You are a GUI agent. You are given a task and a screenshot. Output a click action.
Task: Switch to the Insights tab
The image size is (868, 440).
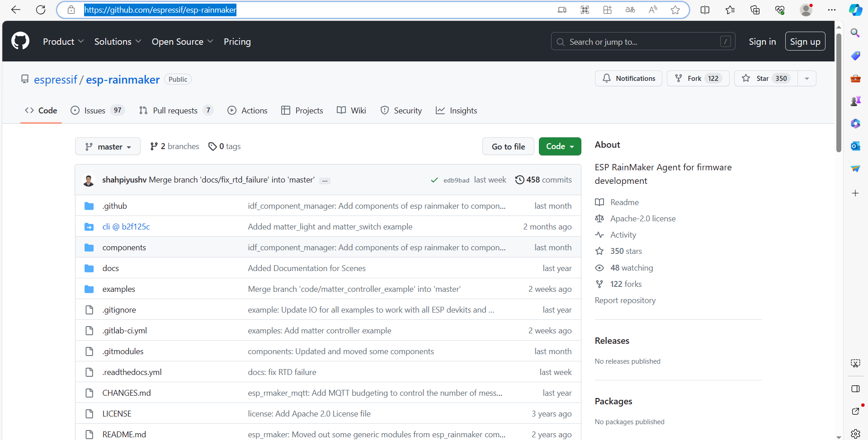(456, 111)
